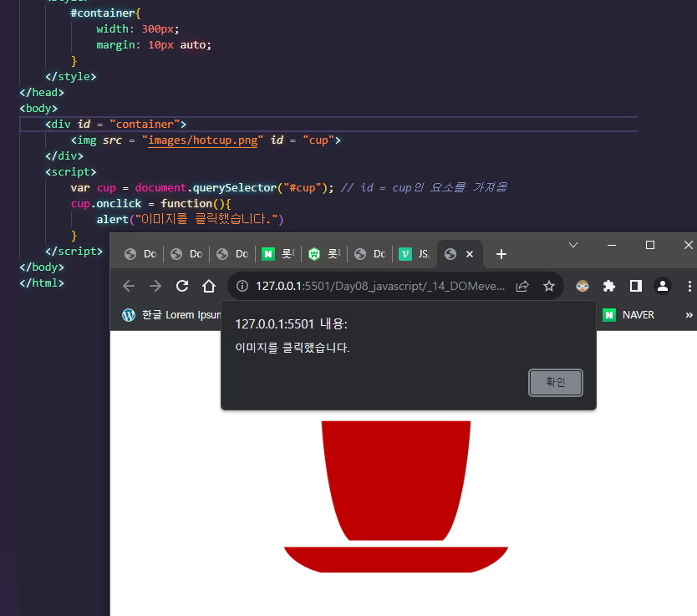
Task: Click the browser forward arrow
Action: 155,286
